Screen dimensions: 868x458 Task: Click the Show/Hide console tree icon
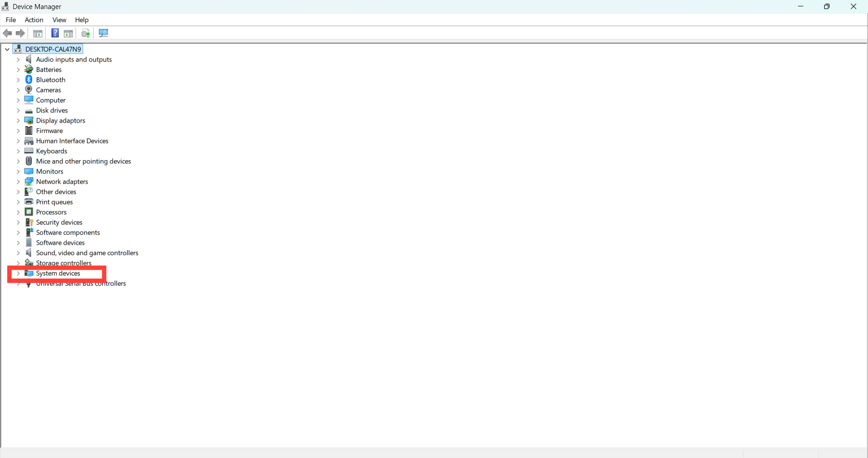38,33
